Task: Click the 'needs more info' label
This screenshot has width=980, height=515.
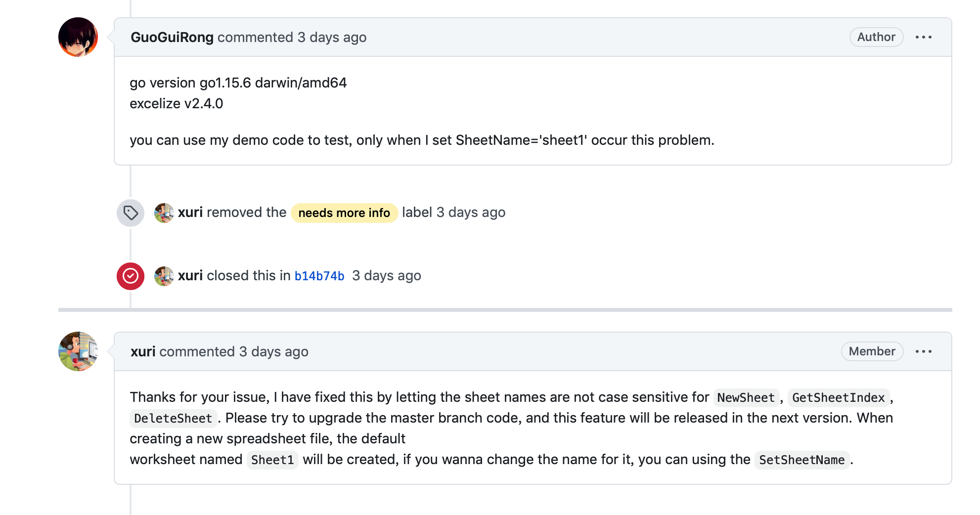Action: coord(344,213)
